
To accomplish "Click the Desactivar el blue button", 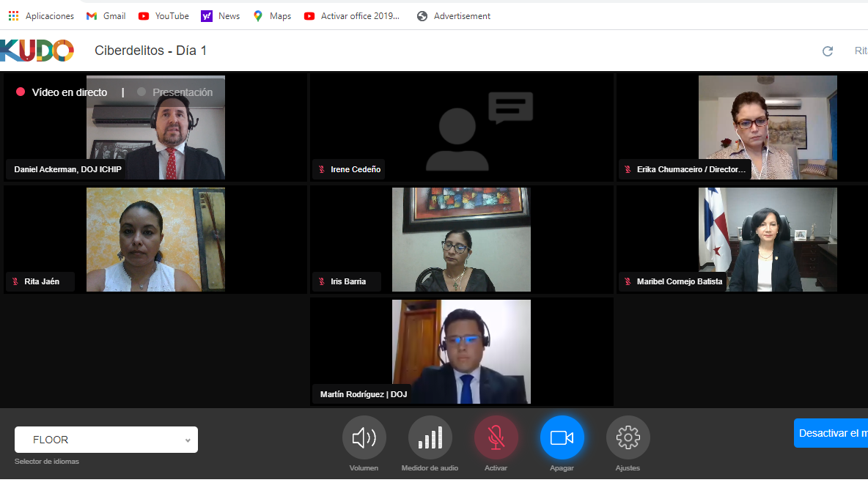I will click(x=831, y=433).
